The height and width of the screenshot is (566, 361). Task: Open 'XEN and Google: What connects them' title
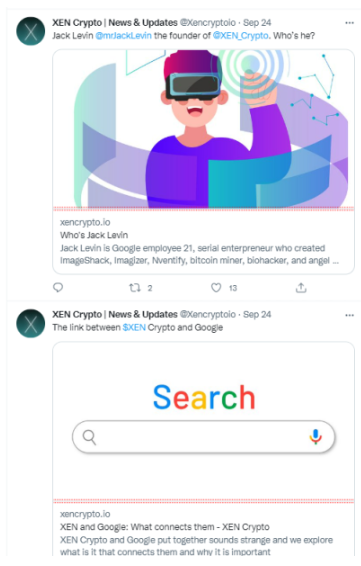(165, 527)
